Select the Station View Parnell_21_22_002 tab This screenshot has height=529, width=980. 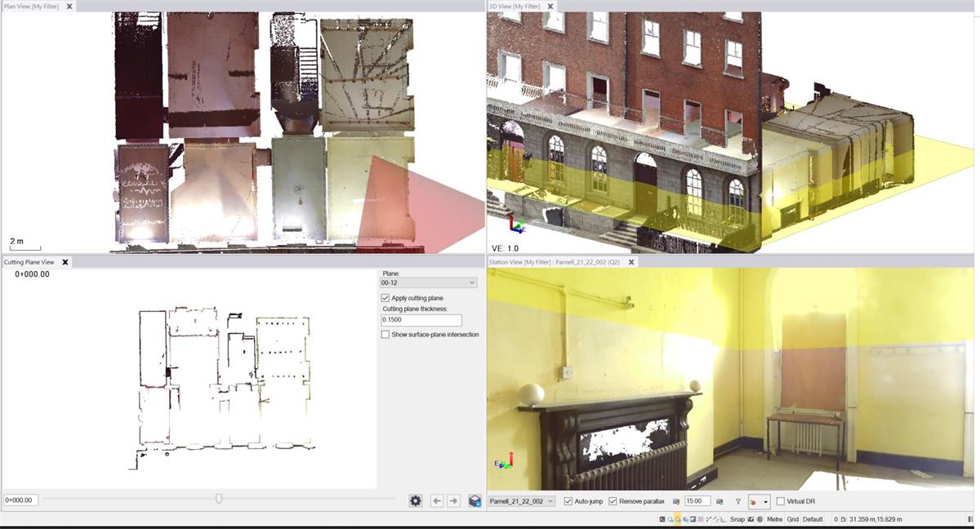555,262
